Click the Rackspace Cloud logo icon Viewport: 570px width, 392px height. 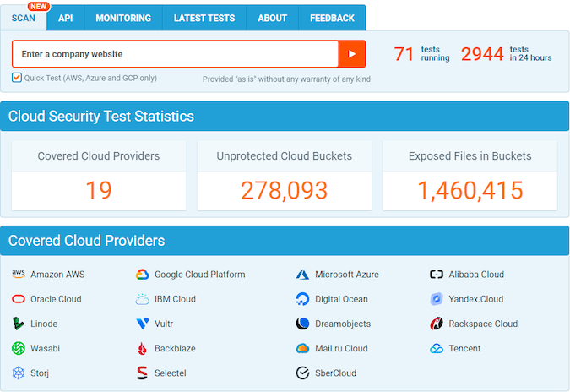tap(437, 324)
